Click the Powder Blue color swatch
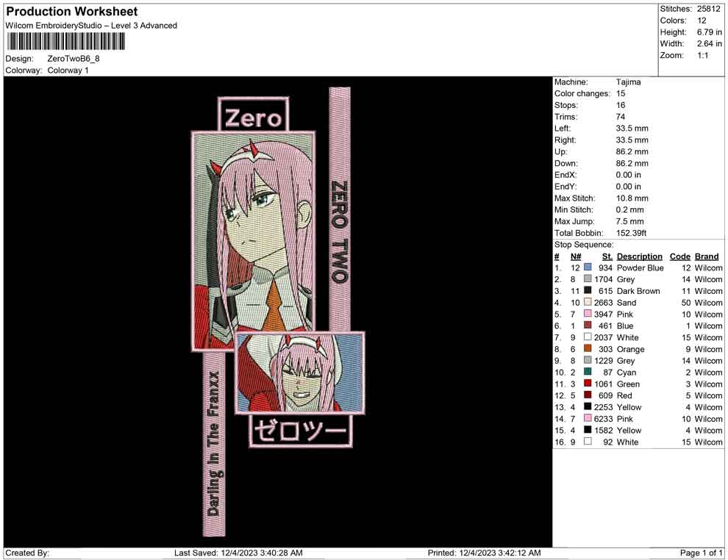This screenshot has width=728, height=560. click(x=588, y=268)
